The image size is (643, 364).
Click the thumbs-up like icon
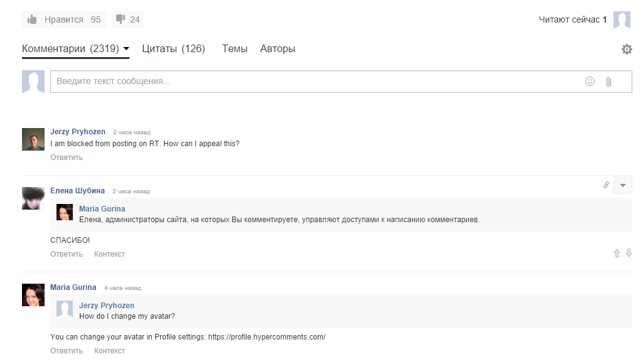[33, 19]
